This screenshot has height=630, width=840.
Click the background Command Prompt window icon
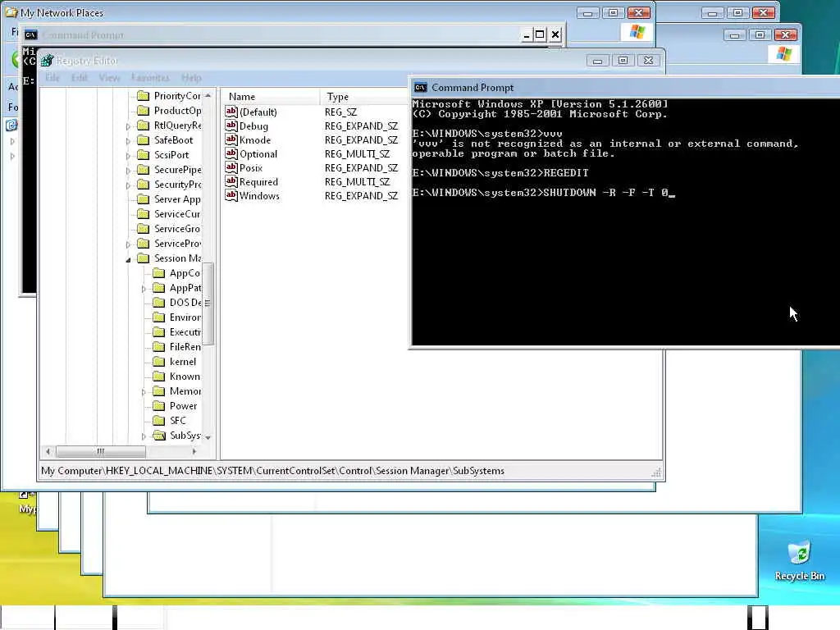pyautogui.click(x=31, y=34)
